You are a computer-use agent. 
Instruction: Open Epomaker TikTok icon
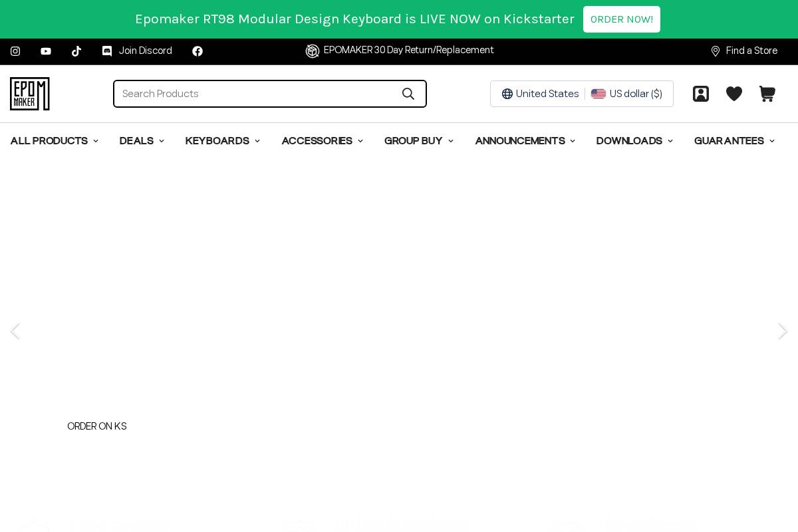coord(76,51)
